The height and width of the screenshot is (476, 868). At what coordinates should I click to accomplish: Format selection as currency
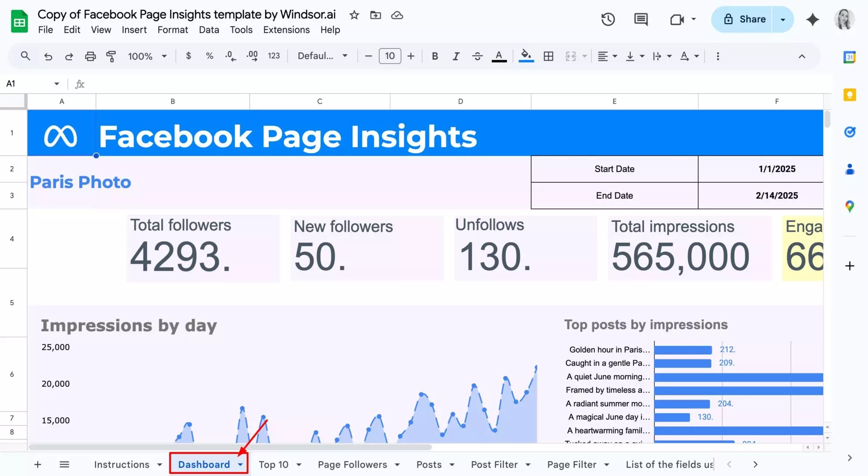click(189, 56)
